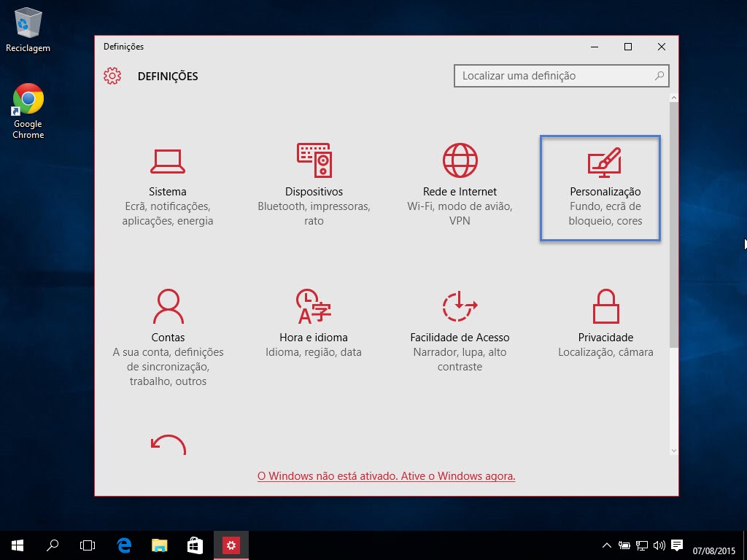Open the Sistema settings category

(168, 187)
